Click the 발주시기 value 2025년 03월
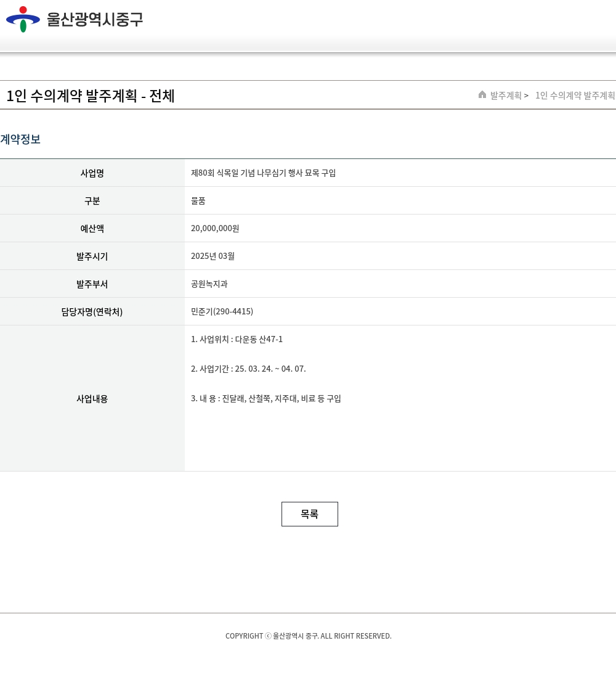Viewport: 616px width, 675px height. tap(213, 256)
